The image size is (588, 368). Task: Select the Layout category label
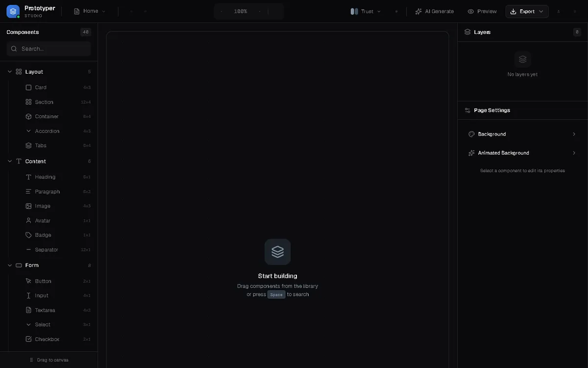[34, 72]
